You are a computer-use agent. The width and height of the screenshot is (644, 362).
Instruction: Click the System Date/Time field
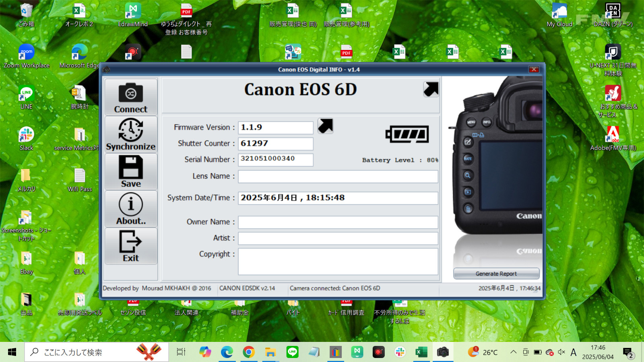(x=338, y=198)
